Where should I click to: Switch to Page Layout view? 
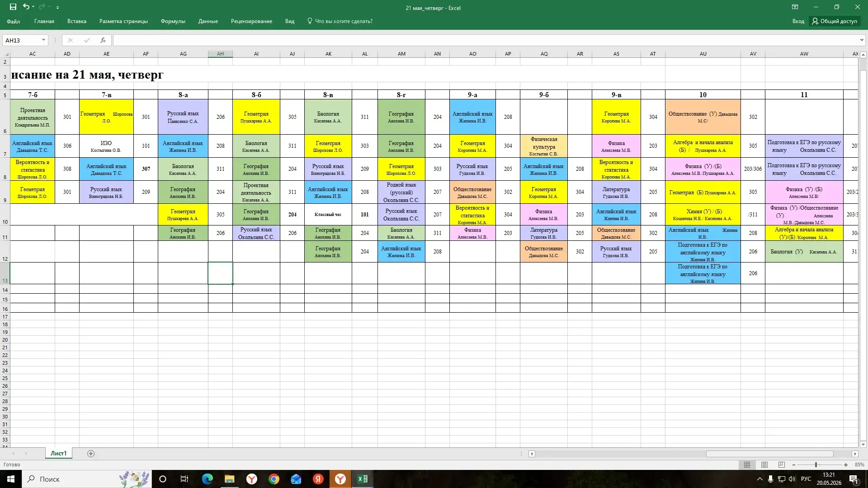764,465
